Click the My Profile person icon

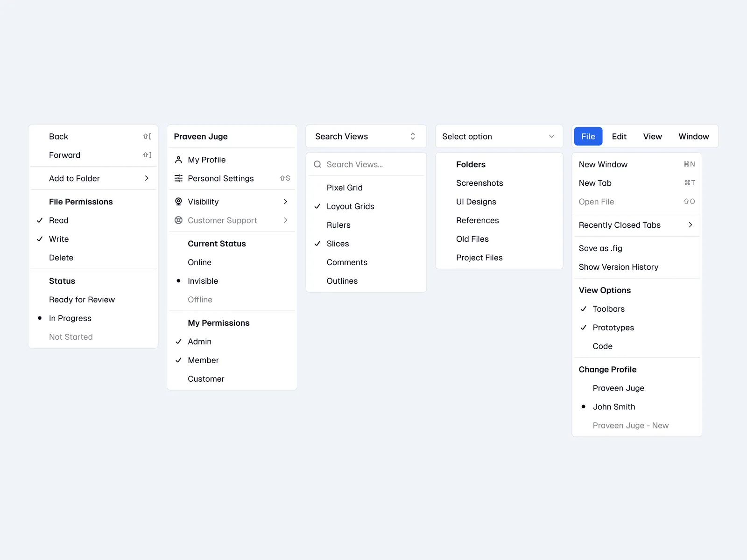[178, 160]
